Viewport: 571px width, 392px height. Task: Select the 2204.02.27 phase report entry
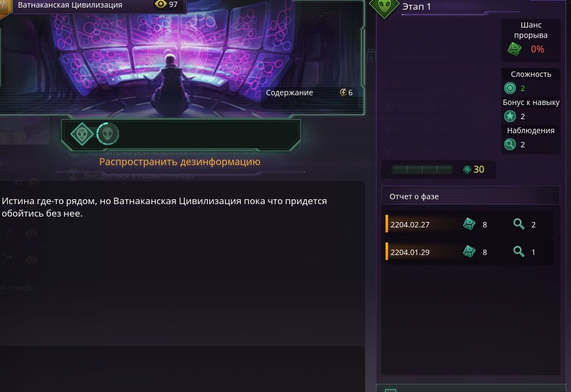point(469,224)
